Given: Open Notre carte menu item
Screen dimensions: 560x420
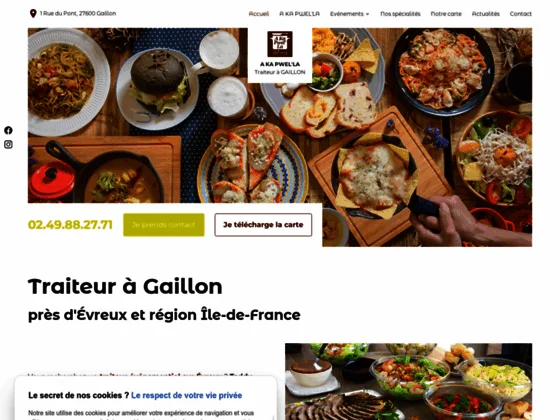Looking at the screenshot, I should point(446,14).
